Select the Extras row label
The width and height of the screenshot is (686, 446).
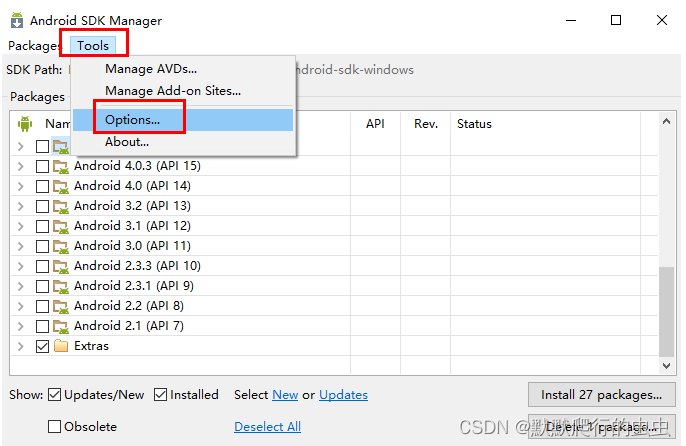[x=91, y=346]
